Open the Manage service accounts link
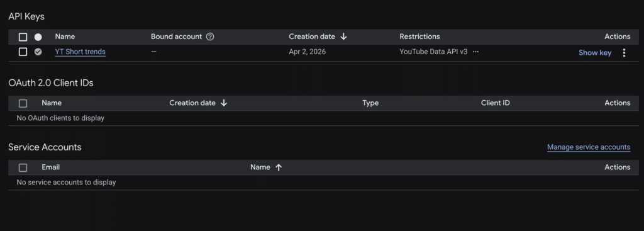Image resolution: width=644 pixels, height=231 pixels. pos(589,147)
